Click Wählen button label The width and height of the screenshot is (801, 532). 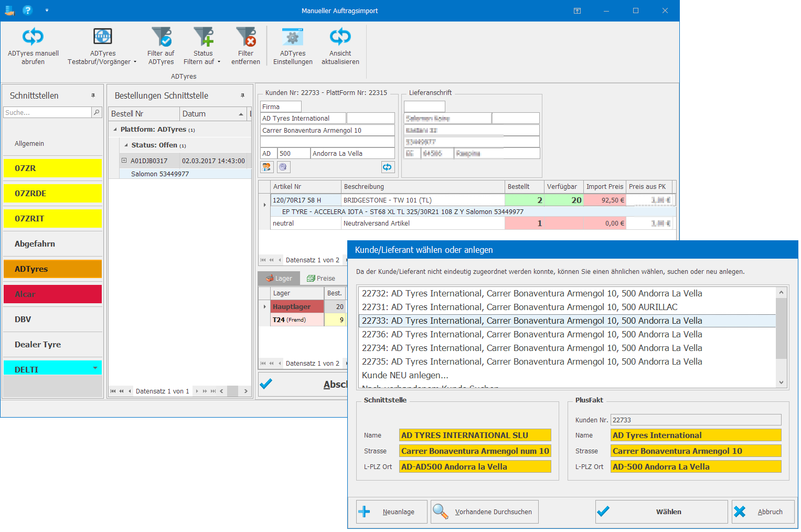click(669, 512)
